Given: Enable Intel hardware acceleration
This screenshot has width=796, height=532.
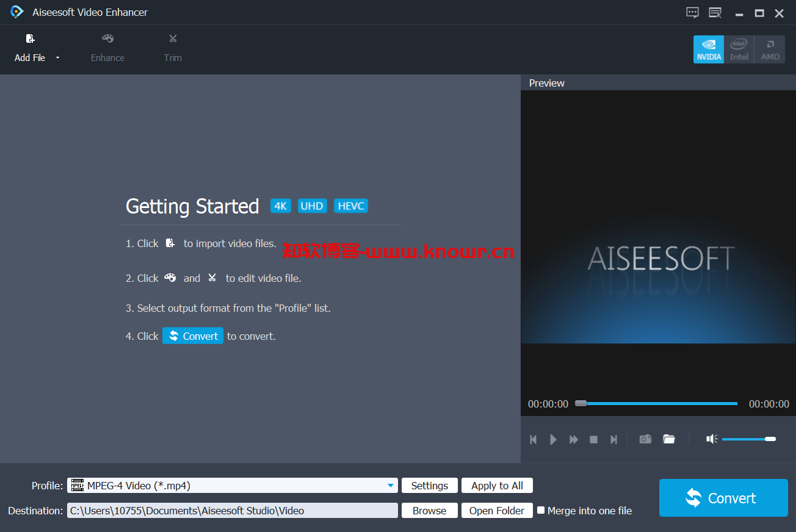Looking at the screenshot, I should 739,49.
